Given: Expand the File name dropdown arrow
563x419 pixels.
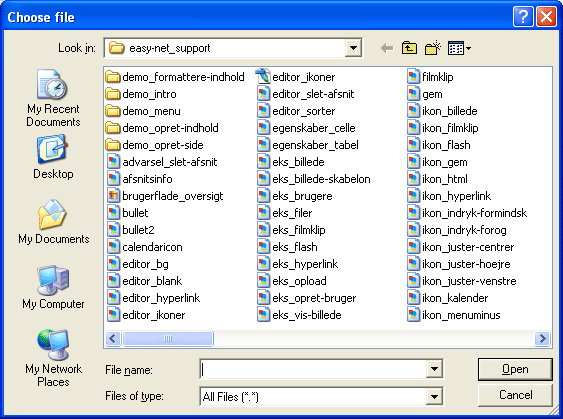Looking at the screenshot, I should (x=434, y=369).
